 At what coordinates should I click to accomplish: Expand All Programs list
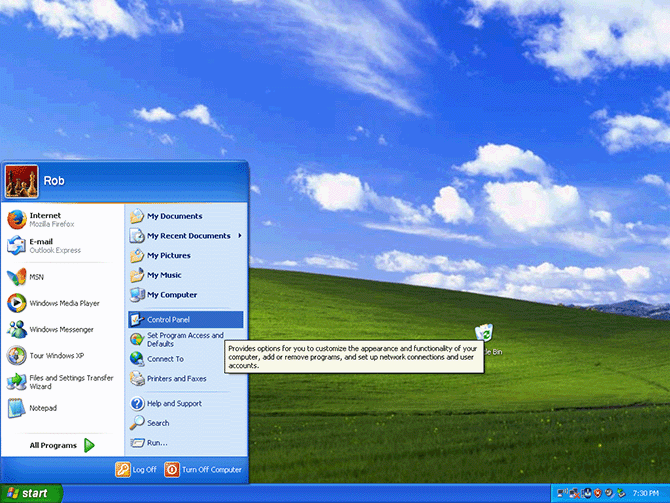pyautogui.click(x=62, y=445)
